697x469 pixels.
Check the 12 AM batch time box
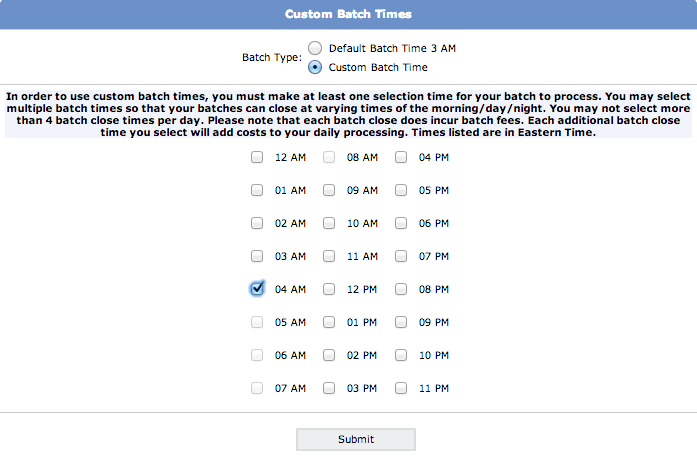point(257,157)
